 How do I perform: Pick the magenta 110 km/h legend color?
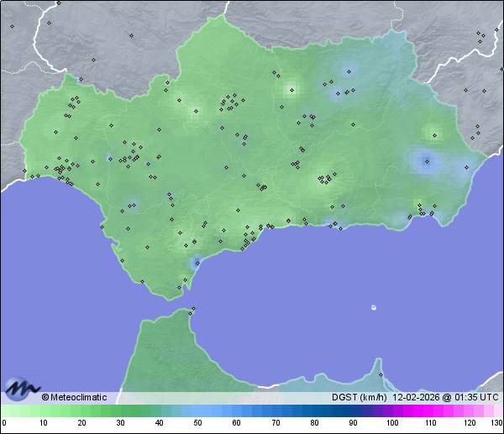tap(430, 410)
